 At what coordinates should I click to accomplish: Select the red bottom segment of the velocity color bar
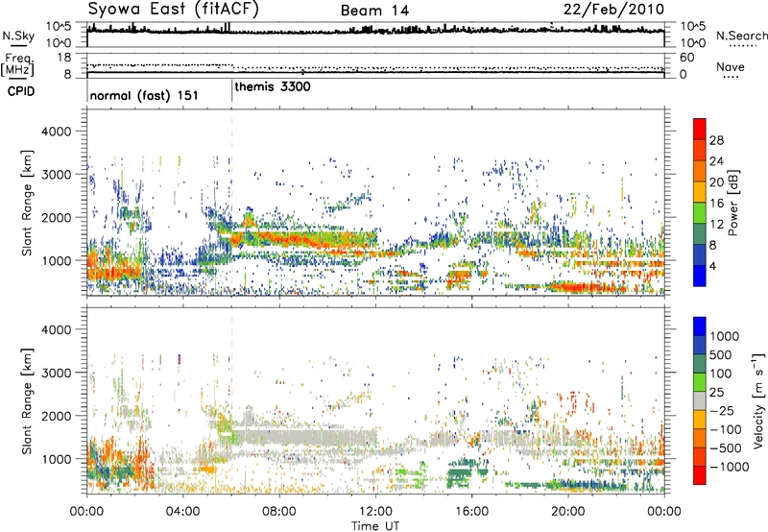pyautogui.click(x=700, y=475)
